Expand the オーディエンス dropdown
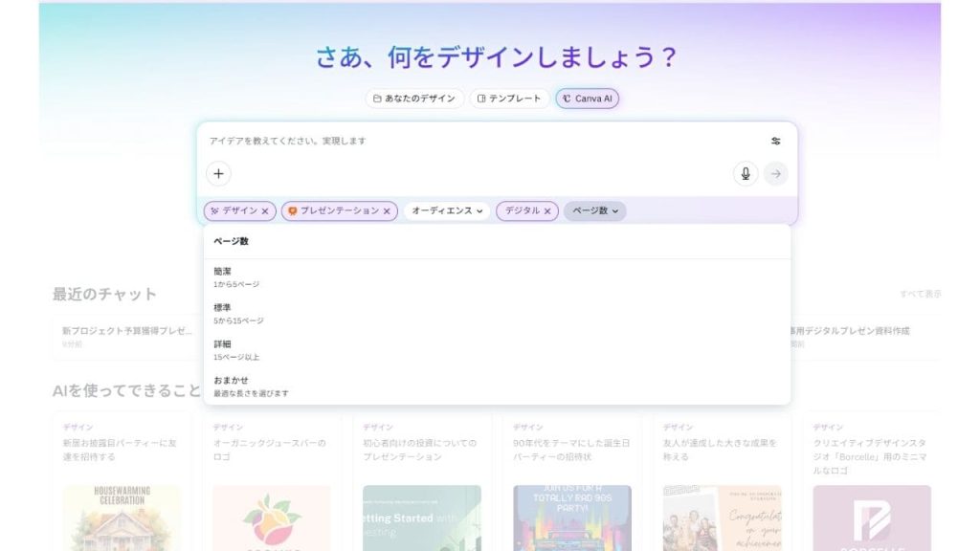The height and width of the screenshot is (551, 980). pos(447,210)
